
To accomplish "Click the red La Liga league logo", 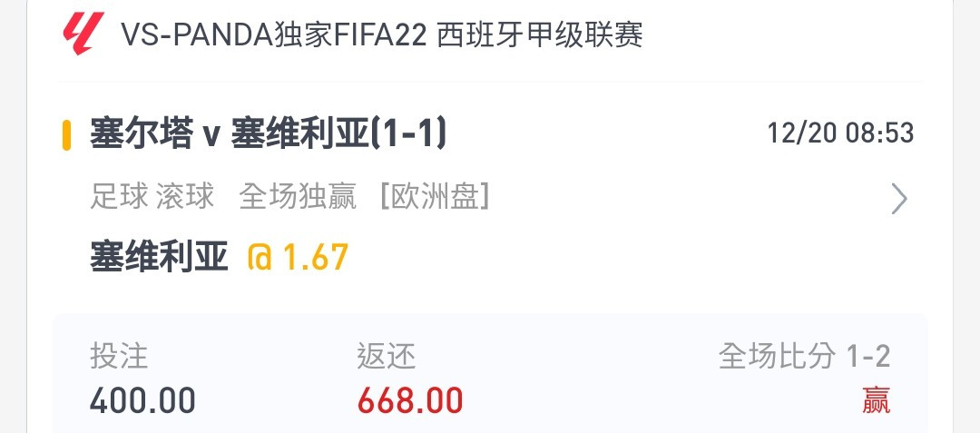I will point(83,34).
